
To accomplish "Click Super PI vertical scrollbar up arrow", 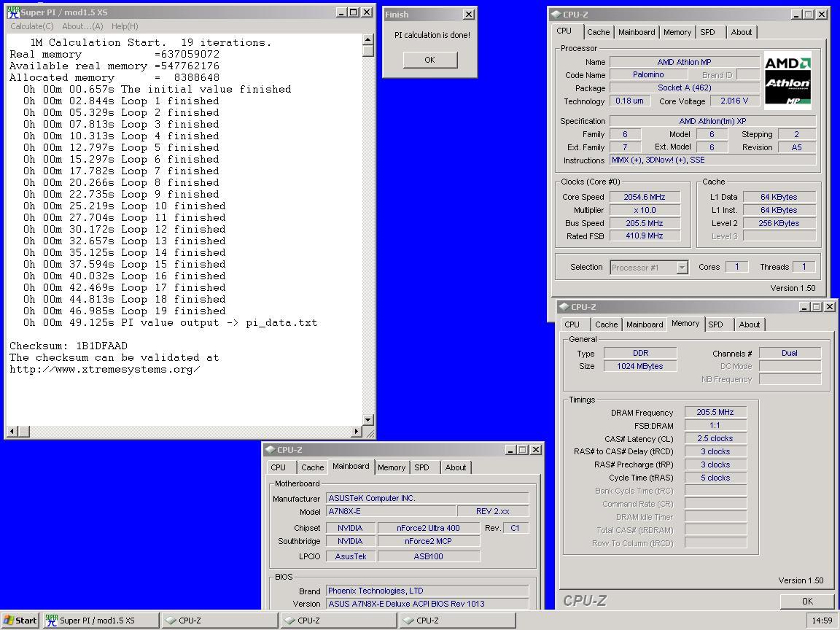I will pyautogui.click(x=368, y=39).
